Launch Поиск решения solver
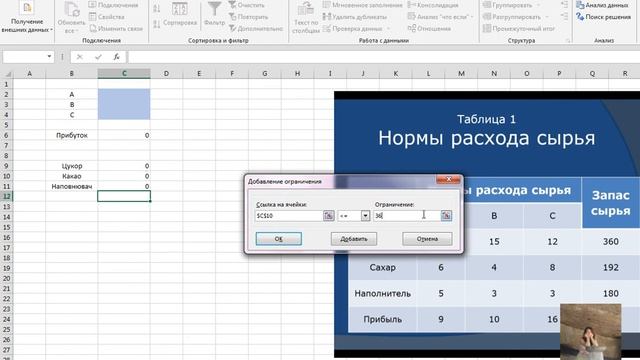This screenshot has width=640, height=360. [603, 17]
